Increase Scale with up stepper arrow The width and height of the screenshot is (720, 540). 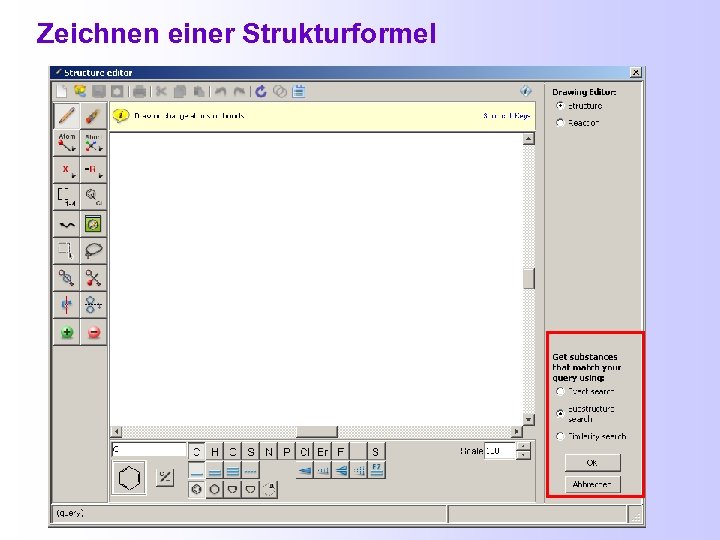pos(523,446)
